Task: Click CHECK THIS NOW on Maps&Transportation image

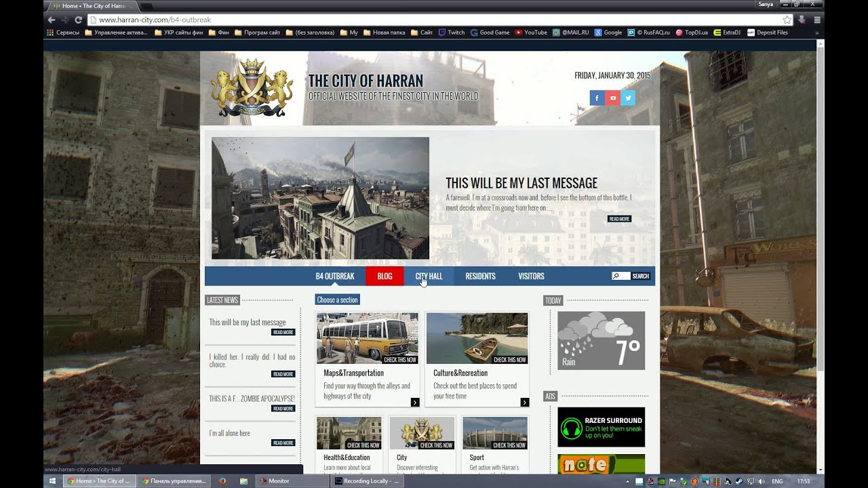Action: (x=400, y=360)
